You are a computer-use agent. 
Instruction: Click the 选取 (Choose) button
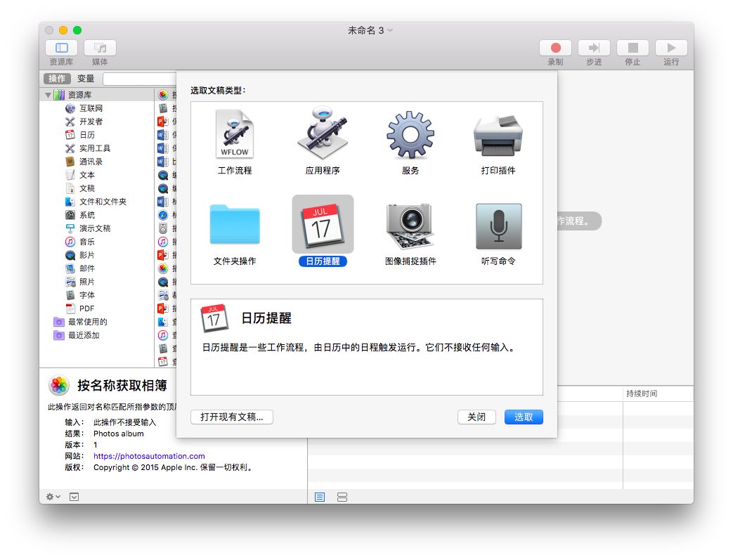524,417
